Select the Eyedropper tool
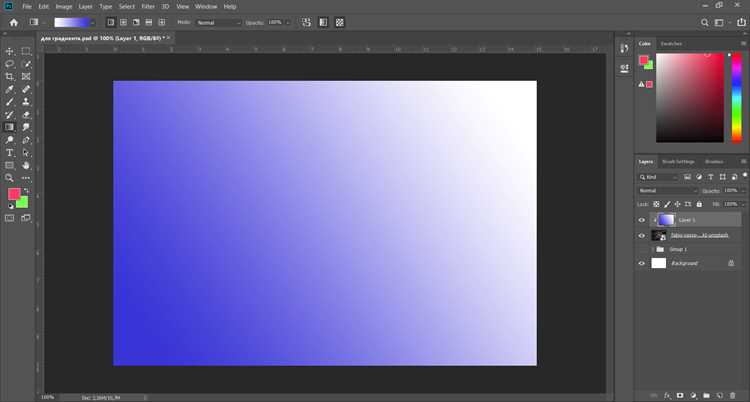 tap(9, 89)
